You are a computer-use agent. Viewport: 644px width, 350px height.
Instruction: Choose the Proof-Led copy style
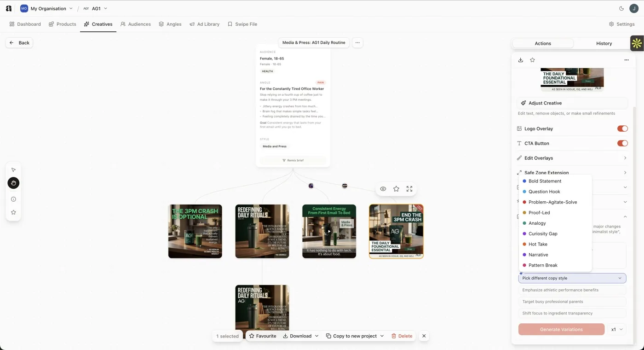point(555,213)
